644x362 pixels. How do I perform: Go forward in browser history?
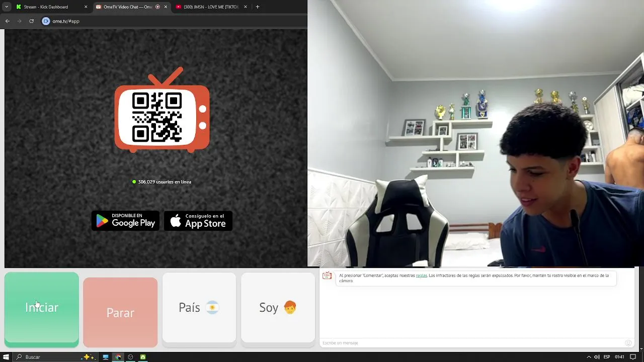pyautogui.click(x=19, y=21)
